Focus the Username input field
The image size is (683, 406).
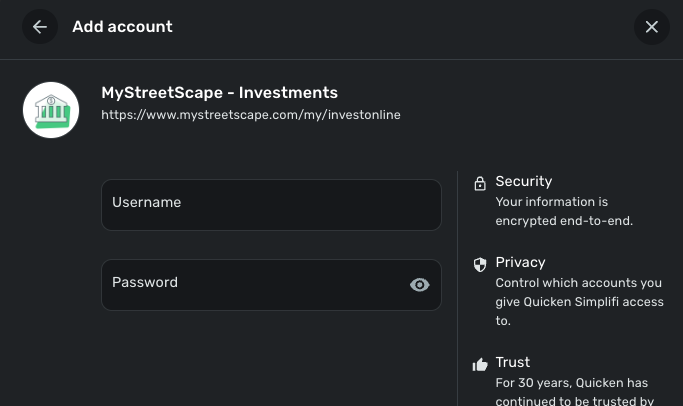[270, 205]
